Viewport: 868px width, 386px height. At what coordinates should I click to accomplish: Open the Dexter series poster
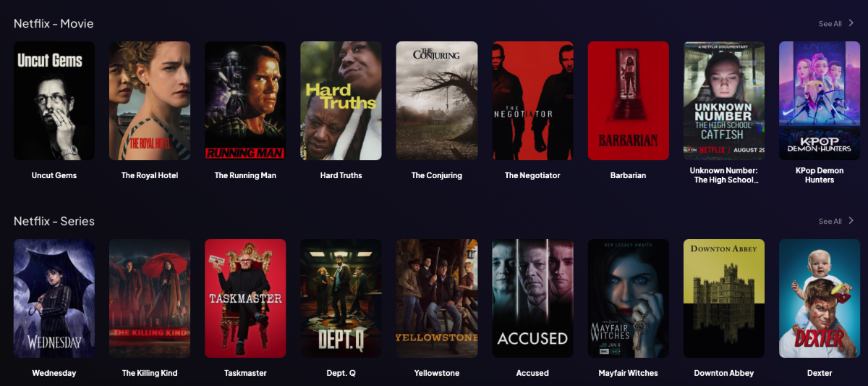[x=820, y=298]
